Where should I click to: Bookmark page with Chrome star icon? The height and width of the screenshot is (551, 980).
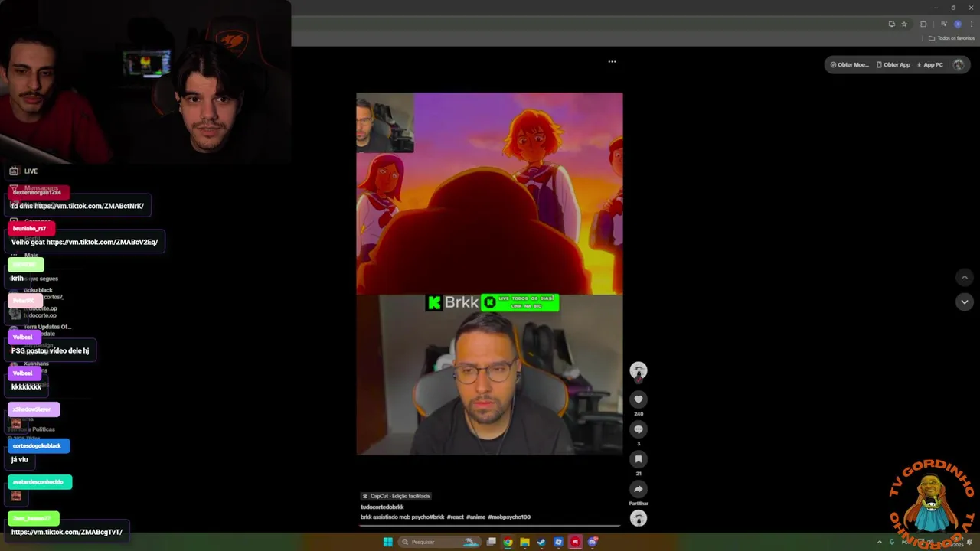click(x=904, y=24)
